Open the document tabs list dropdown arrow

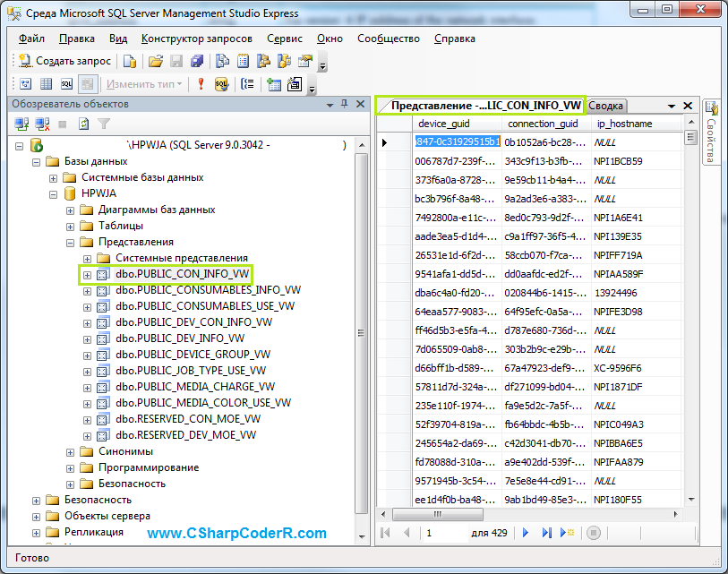(x=672, y=107)
